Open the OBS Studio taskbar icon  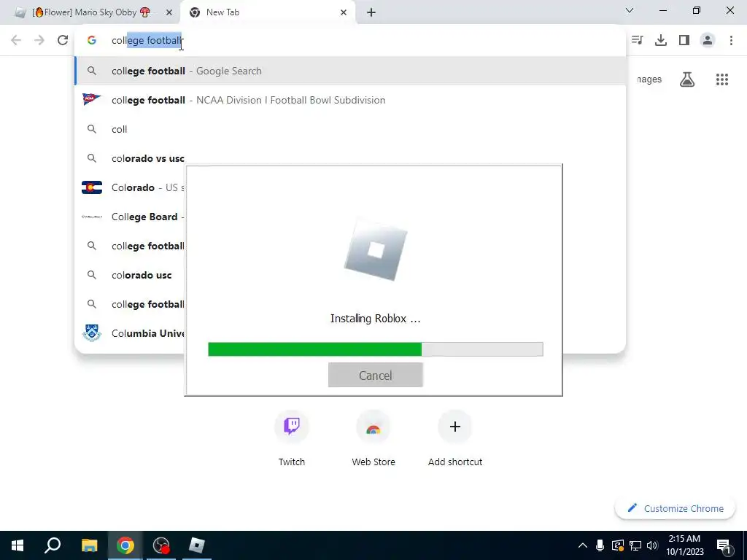coord(161,545)
